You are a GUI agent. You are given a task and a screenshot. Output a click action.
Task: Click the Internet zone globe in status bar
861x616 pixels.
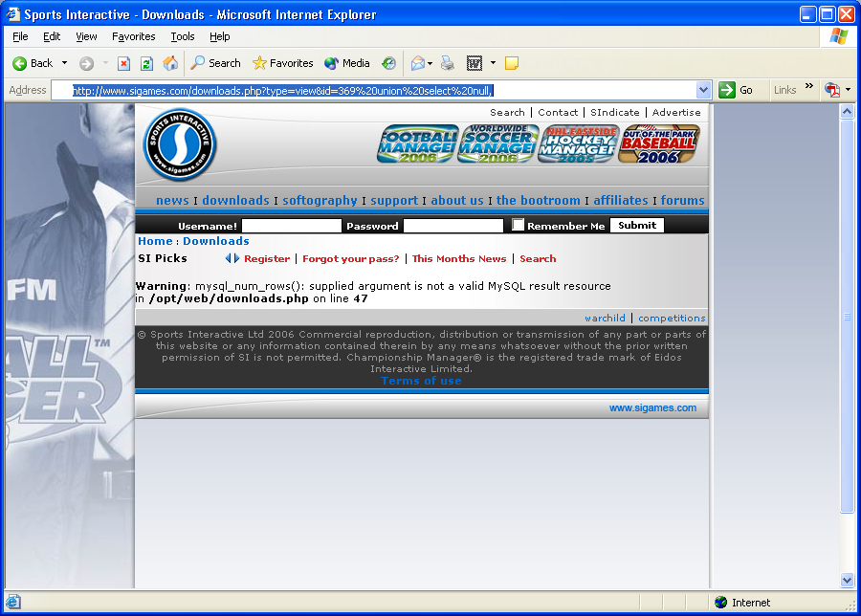click(x=721, y=603)
